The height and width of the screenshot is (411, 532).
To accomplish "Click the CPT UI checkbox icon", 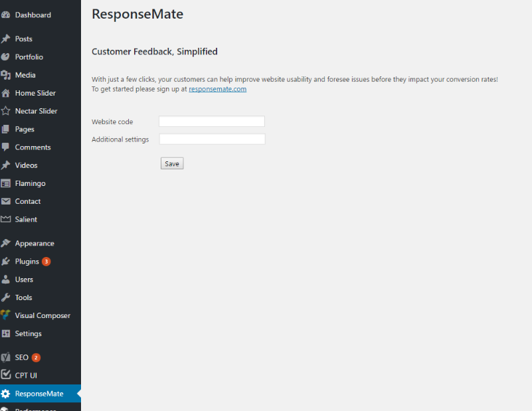I will [x=5, y=374].
